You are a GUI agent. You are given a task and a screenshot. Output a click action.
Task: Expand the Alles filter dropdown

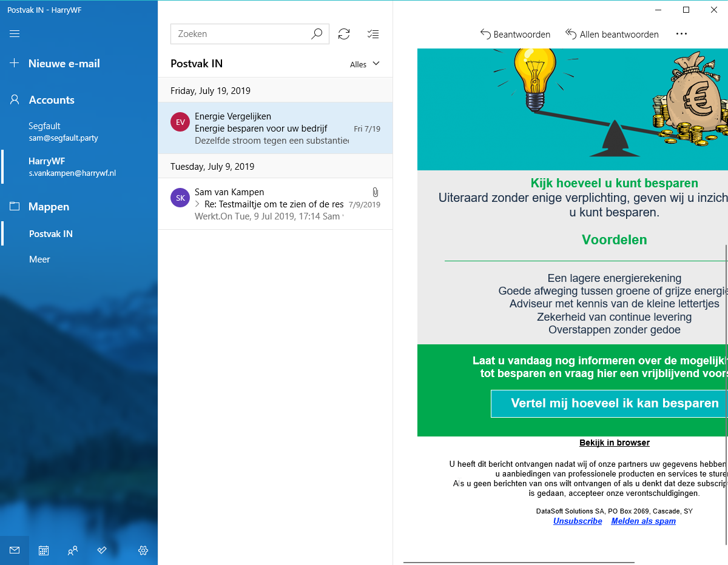[x=365, y=64]
